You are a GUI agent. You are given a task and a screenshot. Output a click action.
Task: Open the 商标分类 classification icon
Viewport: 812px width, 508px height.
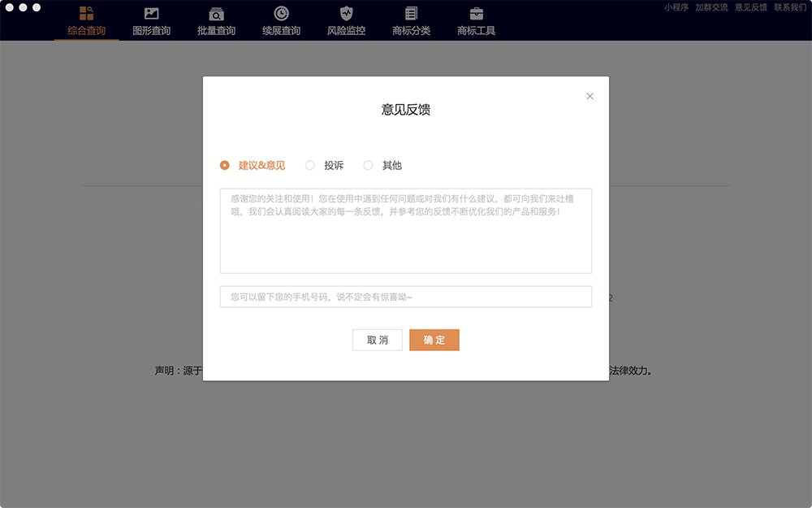click(411, 14)
